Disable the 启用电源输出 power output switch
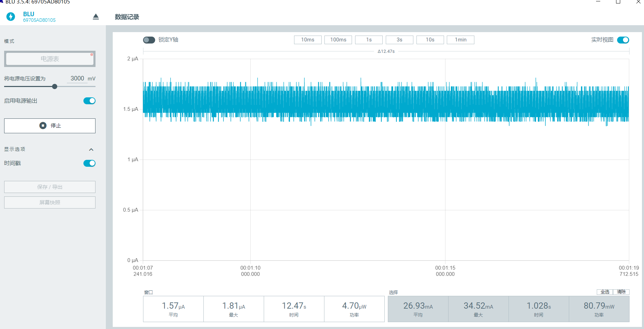 pos(89,101)
